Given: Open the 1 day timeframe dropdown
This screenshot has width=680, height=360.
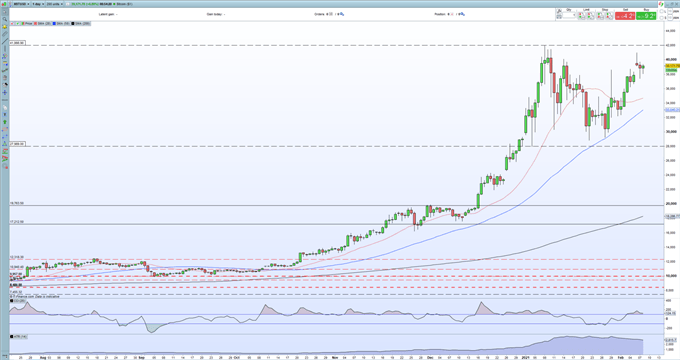Looking at the screenshot, I should [37, 4].
